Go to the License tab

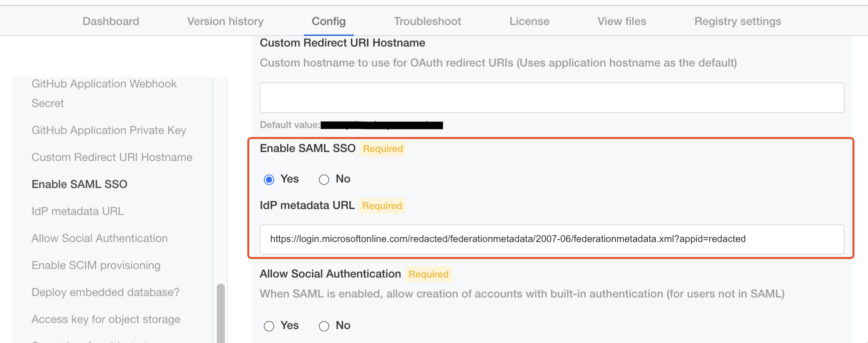coord(529,21)
